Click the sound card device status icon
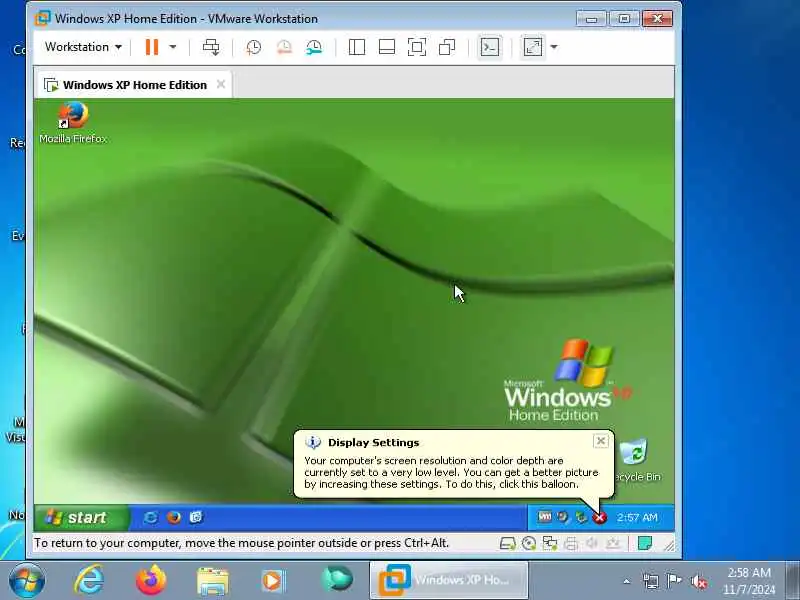 [592, 543]
